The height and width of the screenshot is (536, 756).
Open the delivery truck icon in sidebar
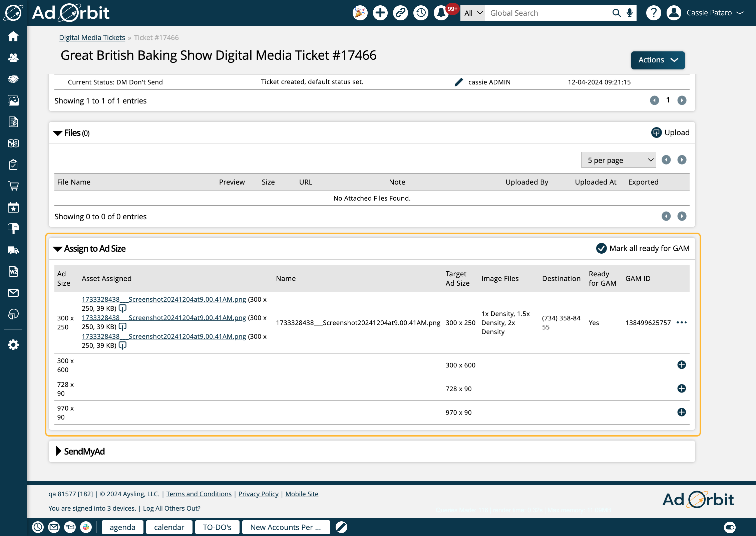[13, 250]
